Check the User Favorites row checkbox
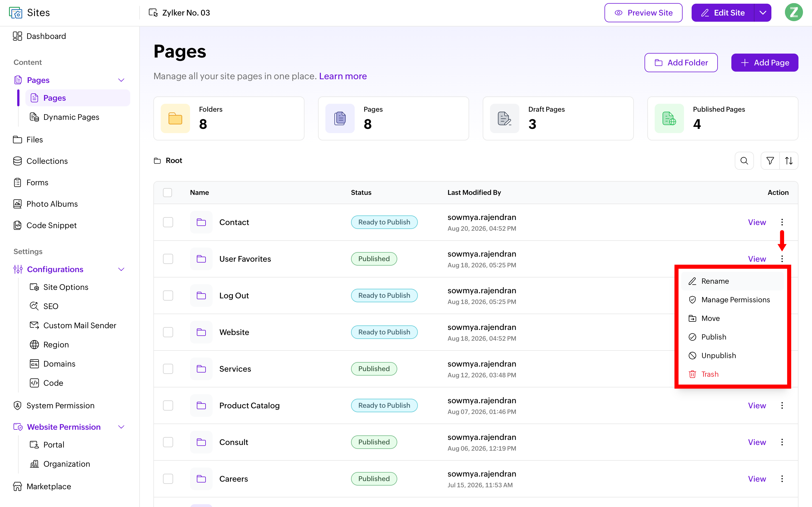Screen dimensions: 812x507 pyautogui.click(x=168, y=259)
